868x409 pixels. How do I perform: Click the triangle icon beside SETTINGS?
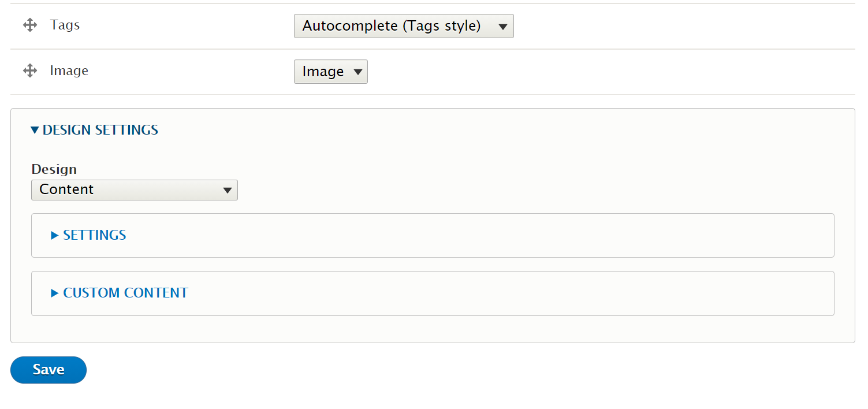55,235
